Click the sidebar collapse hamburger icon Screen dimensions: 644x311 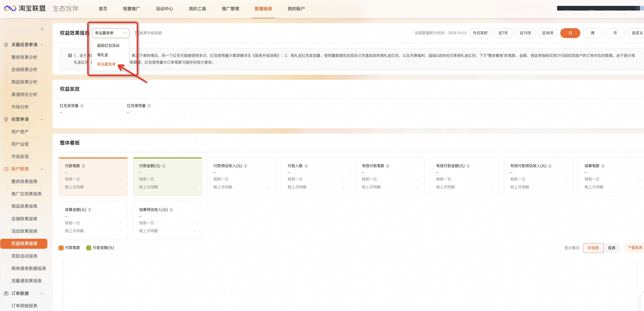[42, 29]
